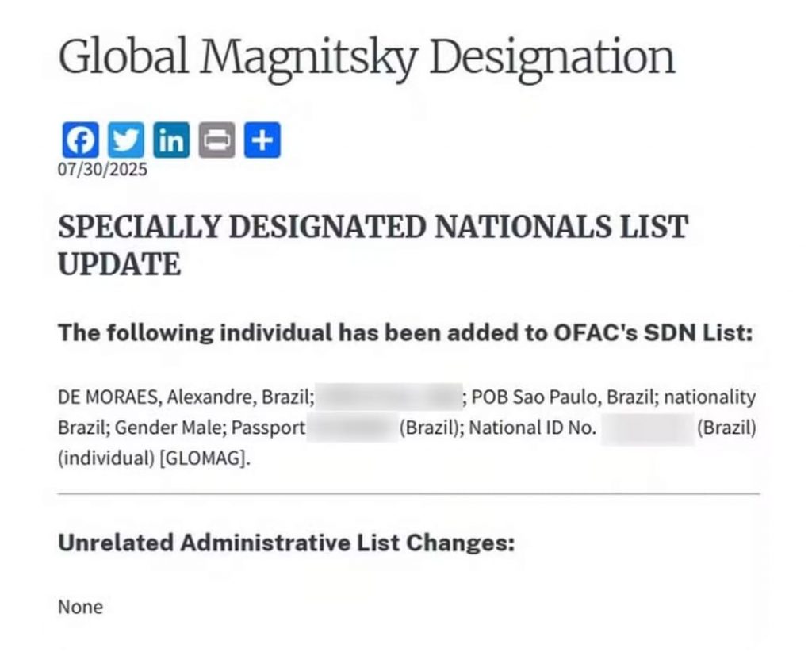Select the DE MORAES, Alexandre name text
812x652 pixels.
(x=157, y=397)
